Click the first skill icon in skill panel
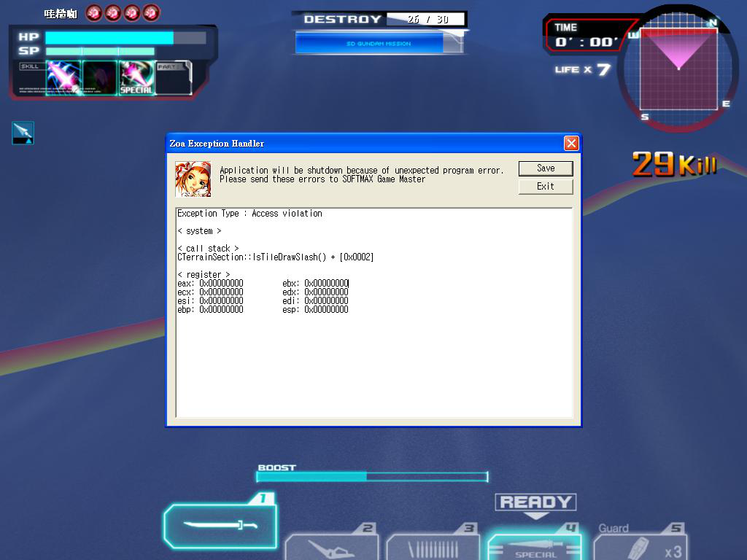 pos(63,77)
